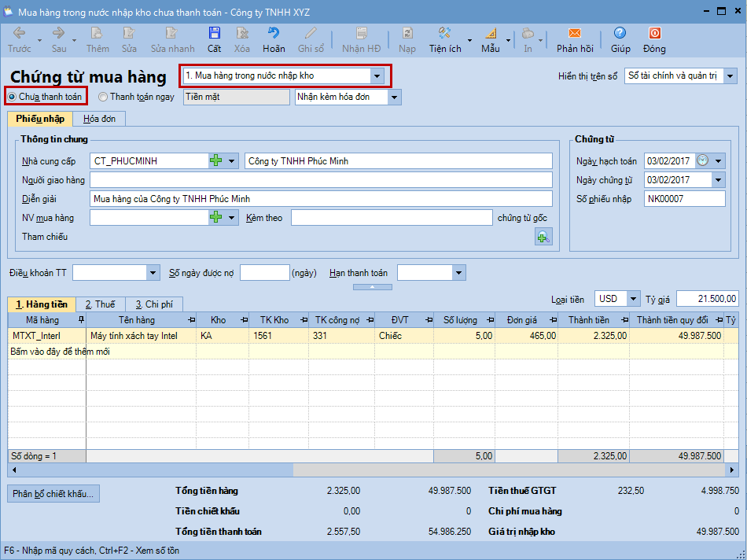The width and height of the screenshot is (747, 560).
Task: Click the Số phiếu nhập field NK00007
Action: (x=684, y=199)
